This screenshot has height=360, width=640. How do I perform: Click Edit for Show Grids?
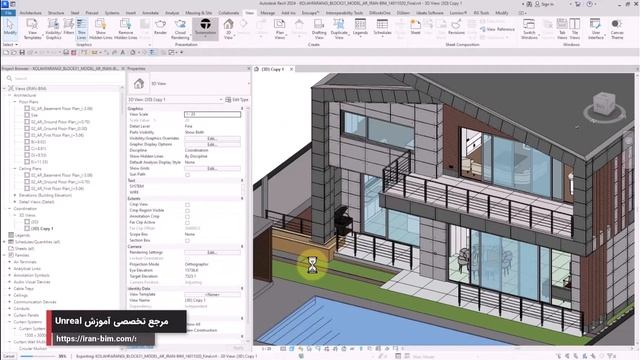pos(212,168)
